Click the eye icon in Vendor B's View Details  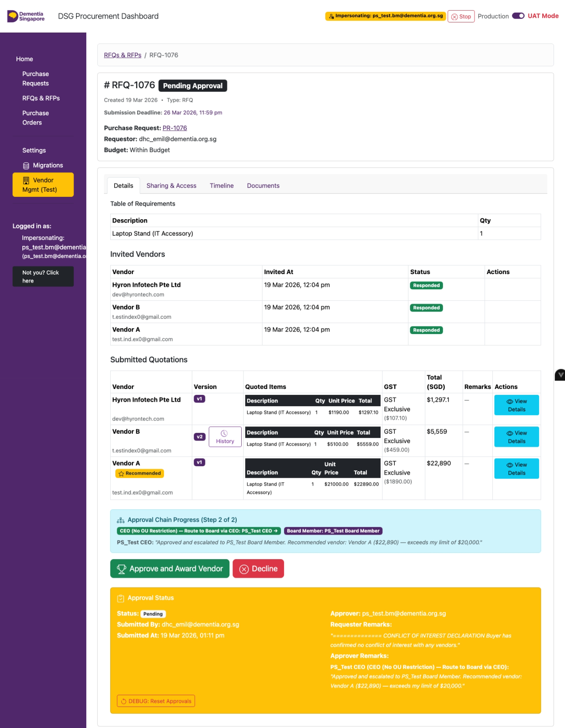pos(510,433)
